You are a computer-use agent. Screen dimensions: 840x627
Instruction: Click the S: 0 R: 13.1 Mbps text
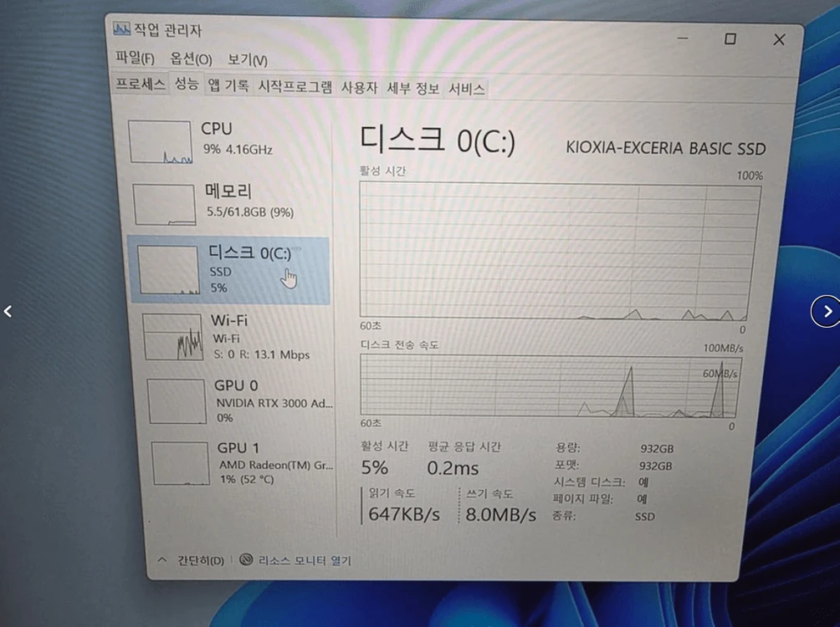point(261,354)
